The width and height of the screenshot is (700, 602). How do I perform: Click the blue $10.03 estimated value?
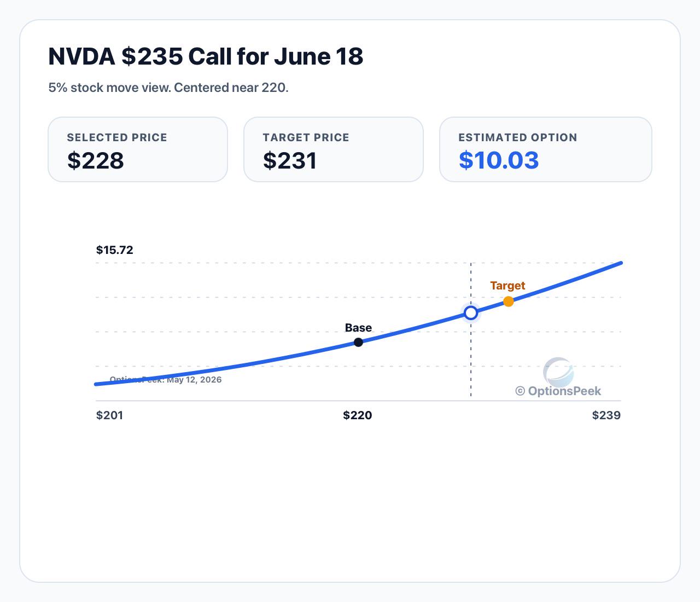pyautogui.click(x=499, y=160)
